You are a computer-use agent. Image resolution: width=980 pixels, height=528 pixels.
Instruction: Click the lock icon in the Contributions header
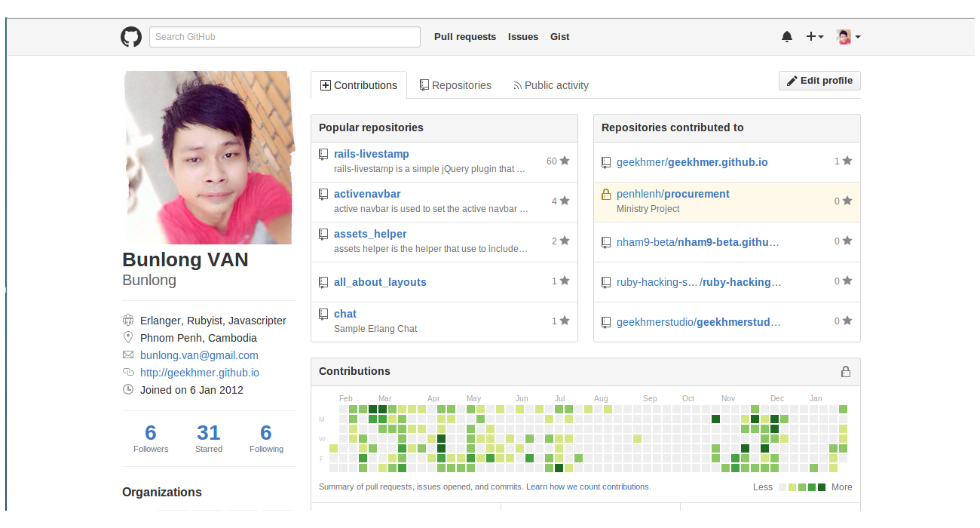[x=846, y=371]
